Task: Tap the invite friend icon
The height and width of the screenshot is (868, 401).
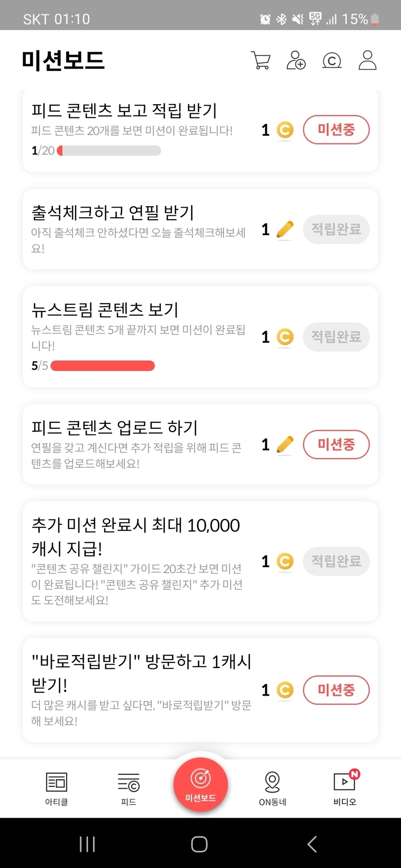Action: pyautogui.click(x=296, y=61)
